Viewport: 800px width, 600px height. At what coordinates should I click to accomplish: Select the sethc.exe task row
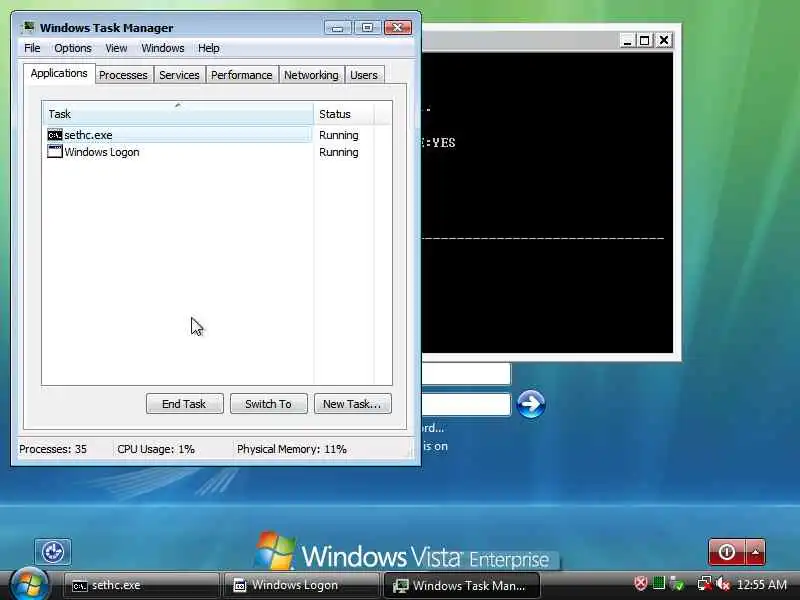pos(179,135)
